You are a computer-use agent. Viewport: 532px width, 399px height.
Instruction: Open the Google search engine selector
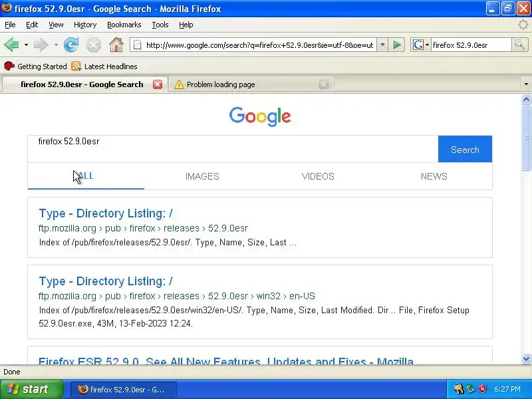(x=421, y=45)
